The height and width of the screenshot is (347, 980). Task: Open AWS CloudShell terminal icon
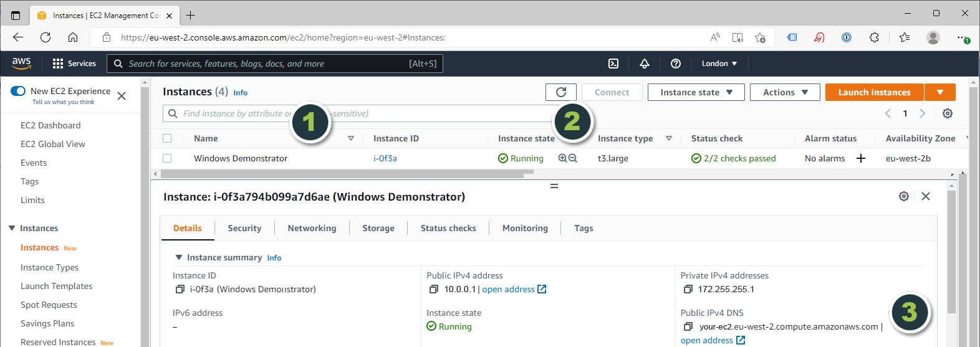click(x=613, y=64)
